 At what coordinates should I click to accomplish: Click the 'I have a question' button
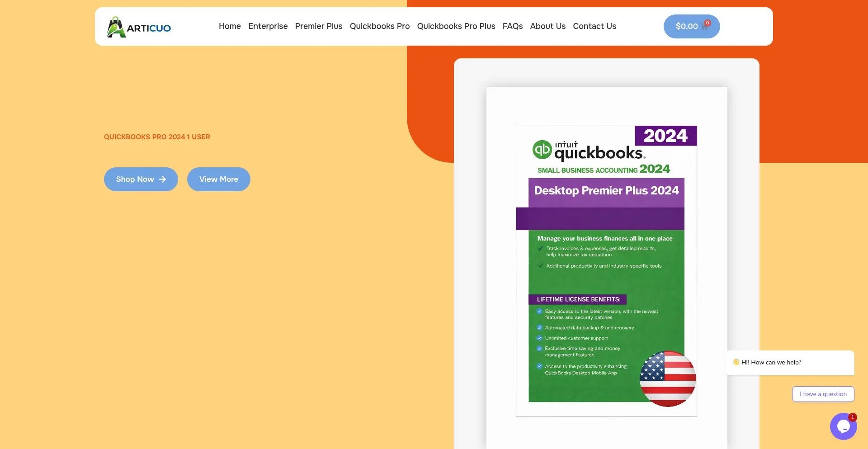click(x=823, y=394)
